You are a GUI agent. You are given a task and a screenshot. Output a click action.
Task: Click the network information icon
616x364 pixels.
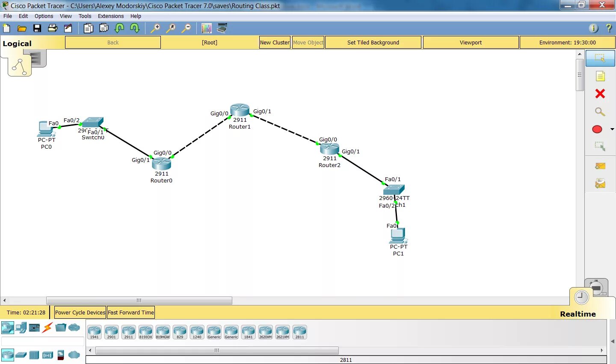point(593,29)
